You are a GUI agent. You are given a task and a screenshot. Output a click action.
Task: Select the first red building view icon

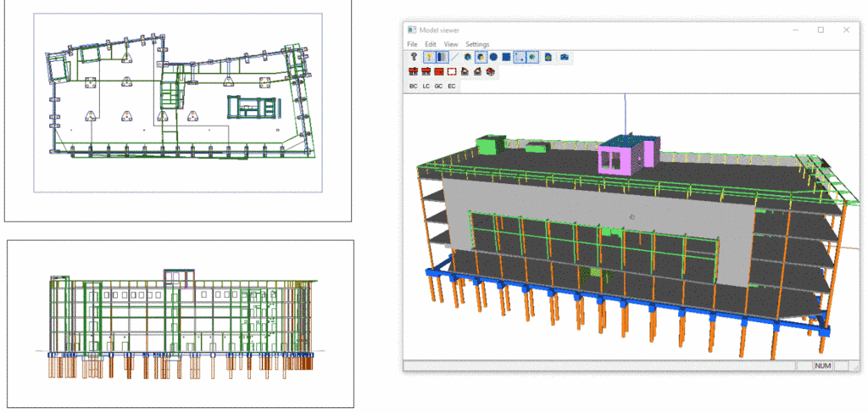tap(413, 71)
